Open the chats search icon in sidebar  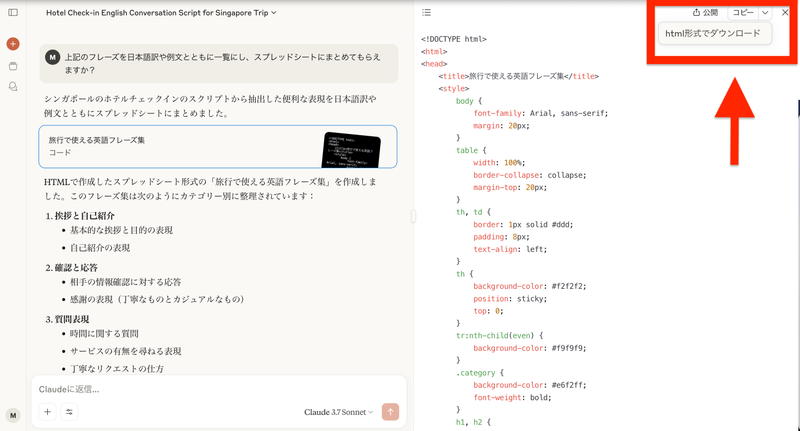[13, 87]
